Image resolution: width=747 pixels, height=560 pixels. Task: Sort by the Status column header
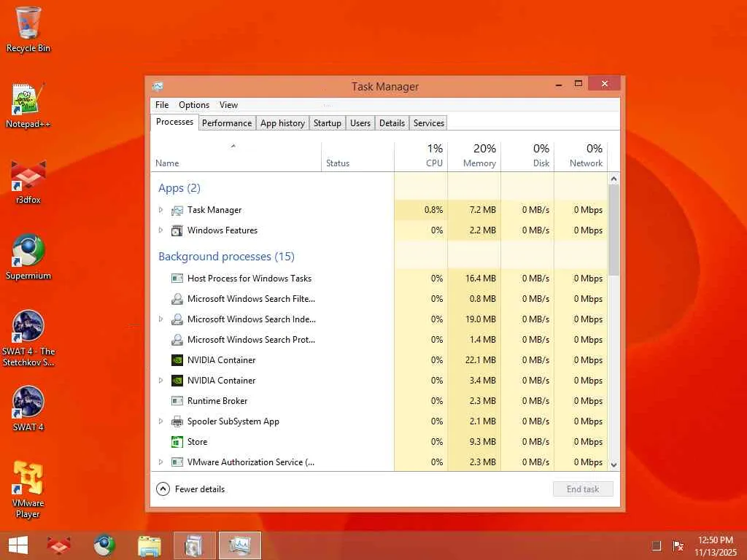pyautogui.click(x=357, y=157)
